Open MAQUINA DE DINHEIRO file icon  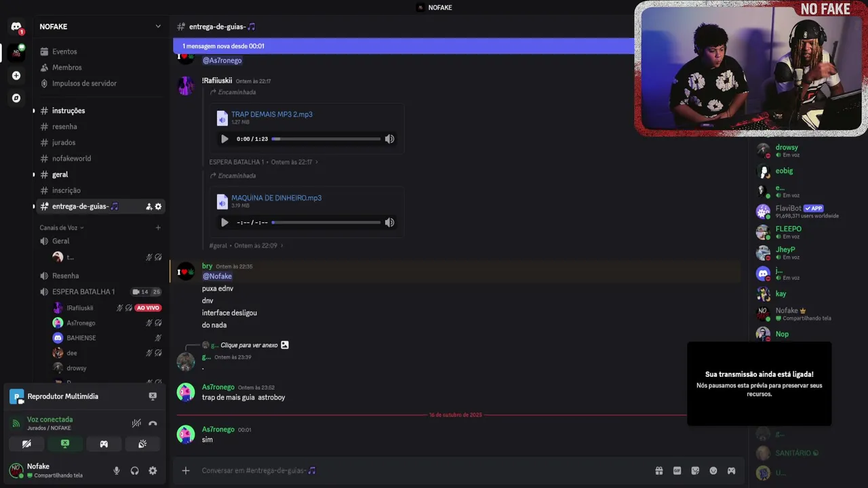222,201
